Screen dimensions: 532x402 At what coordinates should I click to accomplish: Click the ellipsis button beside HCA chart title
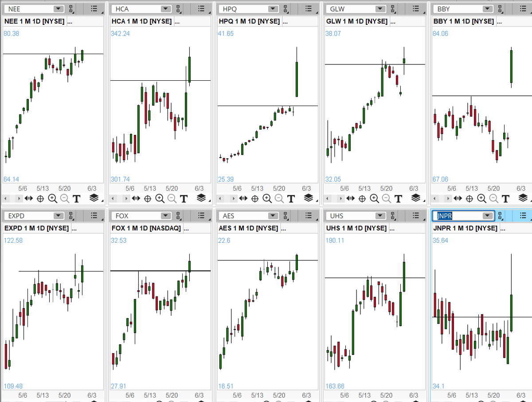[177, 21]
